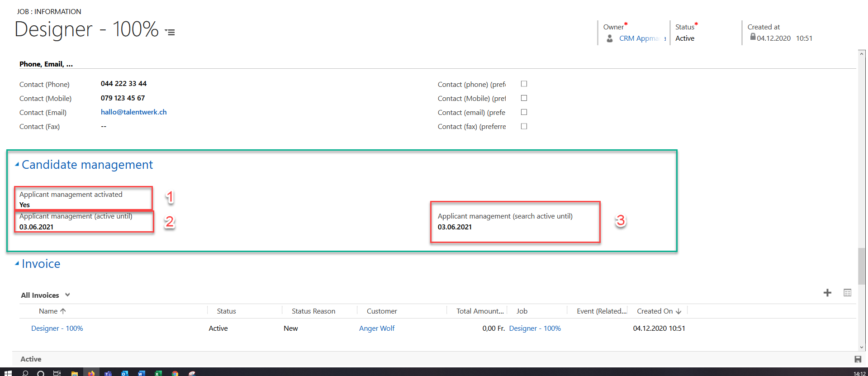Click the invoice Status Reason cell New
The image size is (868, 376).
290,328
